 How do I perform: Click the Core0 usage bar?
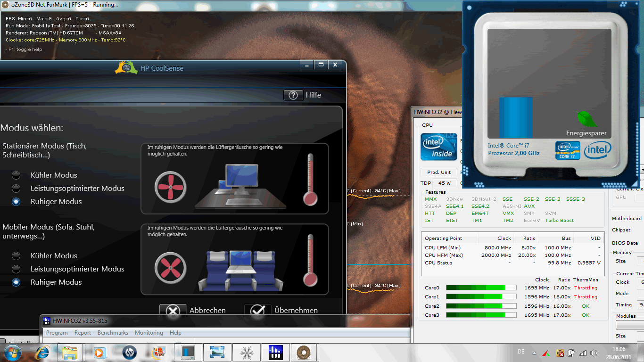coord(481,288)
